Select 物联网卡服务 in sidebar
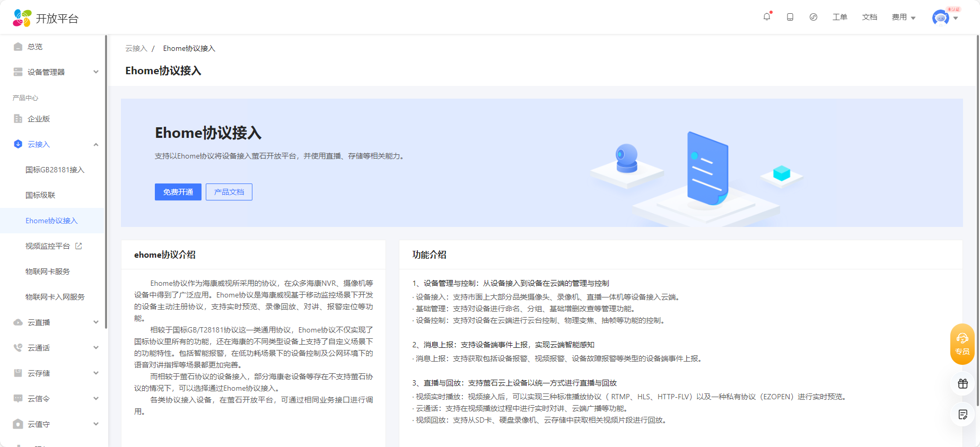Viewport: 980px width, 447px height. coord(48,271)
